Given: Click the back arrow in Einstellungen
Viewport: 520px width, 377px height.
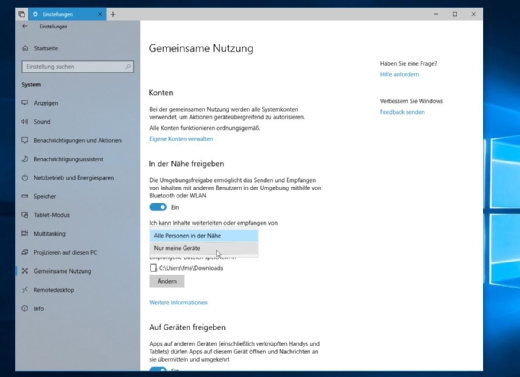Looking at the screenshot, I should pos(25,26).
